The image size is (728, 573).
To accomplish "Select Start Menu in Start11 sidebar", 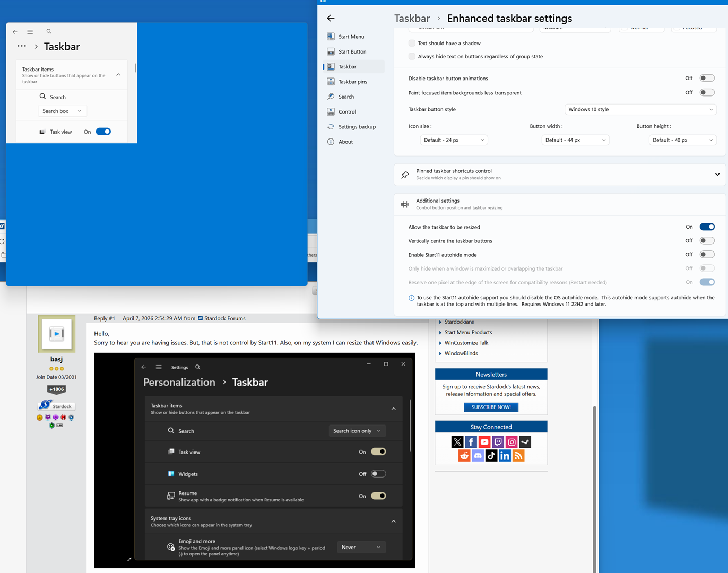I will click(351, 37).
